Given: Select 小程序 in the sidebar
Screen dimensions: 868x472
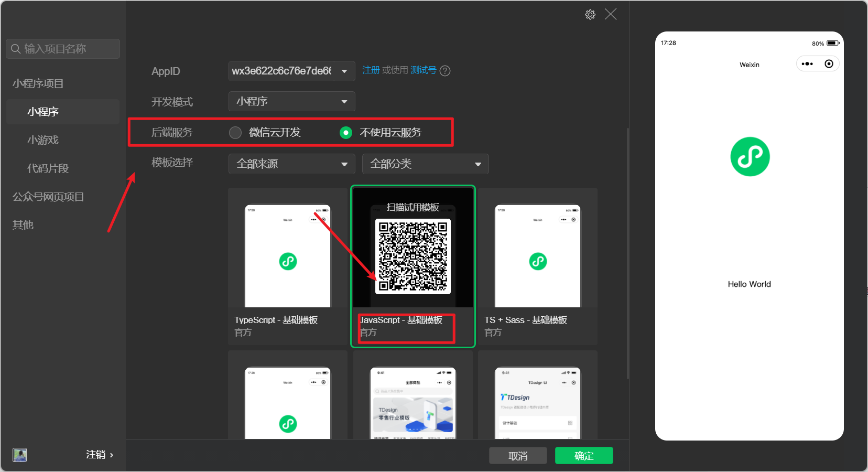Looking at the screenshot, I should pos(63,112).
